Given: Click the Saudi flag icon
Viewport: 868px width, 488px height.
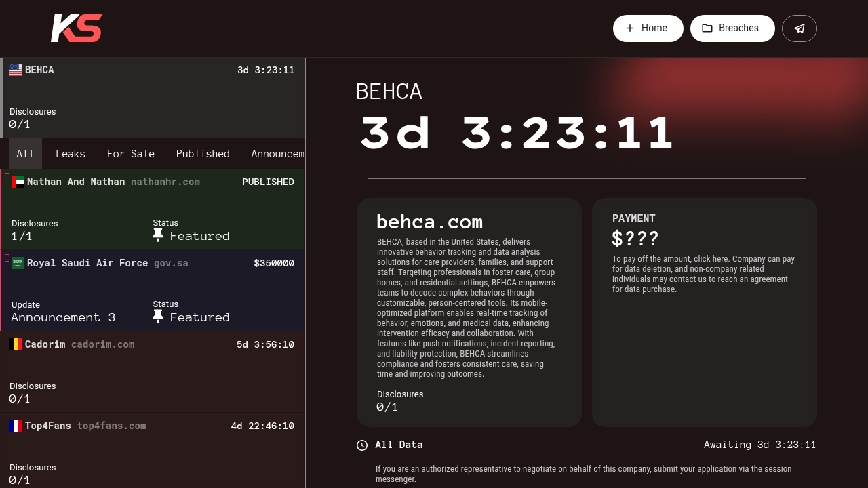Looking at the screenshot, I should pyautogui.click(x=18, y=263).
